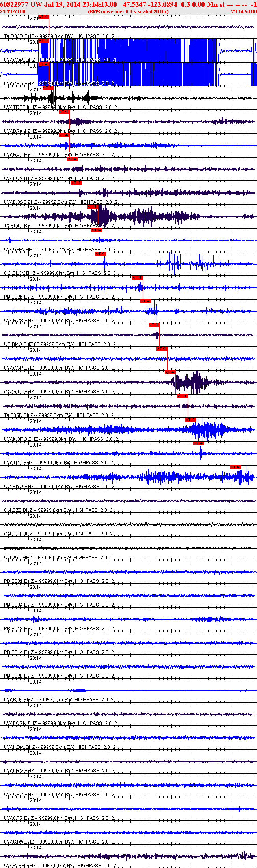Click the red pick flag on UW.OCP trace
The height and width of the screenshot is (868, 257).
[162, 349]
